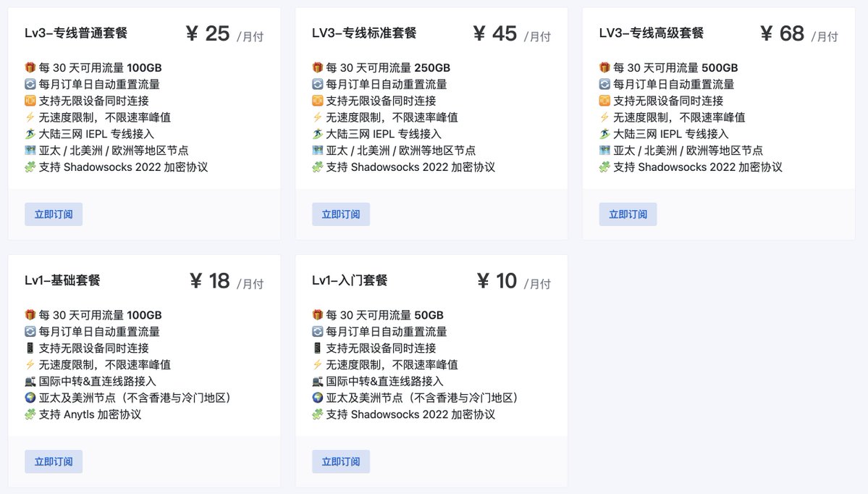
Task: Subscribe to the Lv1-基础套餐 plan
Action: coord(54,461)
